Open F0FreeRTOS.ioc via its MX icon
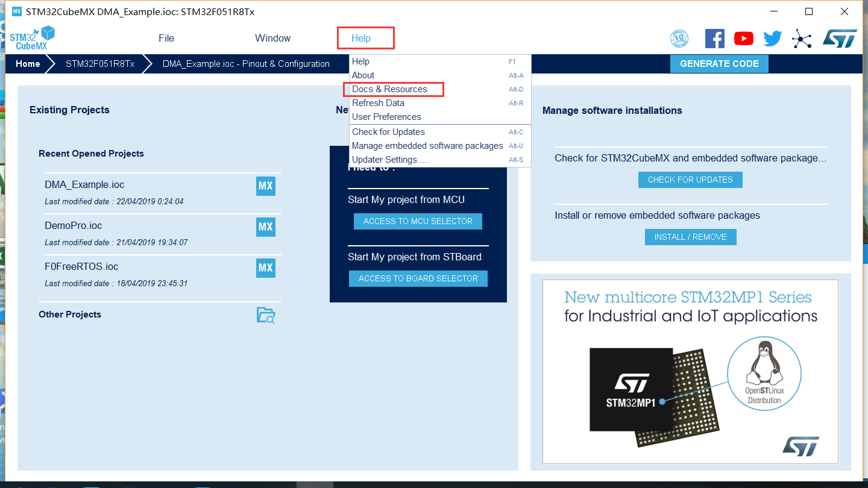The width and height of the screenshot is (868, 488). pos(265,268)
